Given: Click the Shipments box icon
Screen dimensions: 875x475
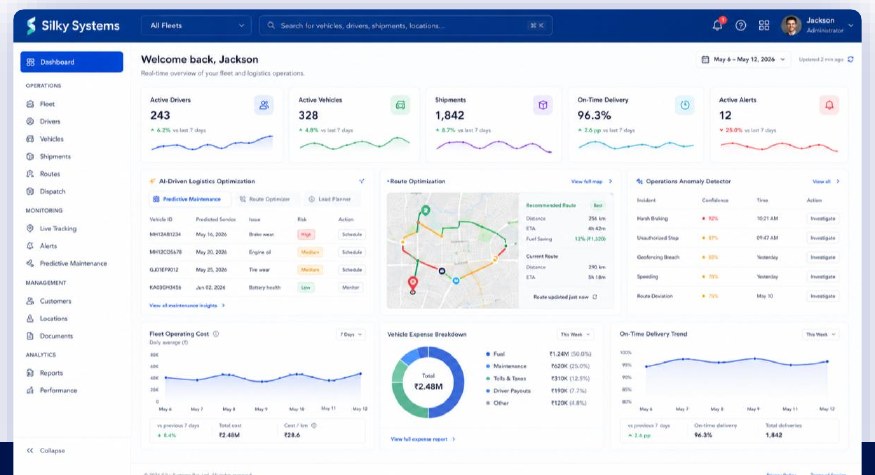Looking at the screenshot, I should click(542, 105).
